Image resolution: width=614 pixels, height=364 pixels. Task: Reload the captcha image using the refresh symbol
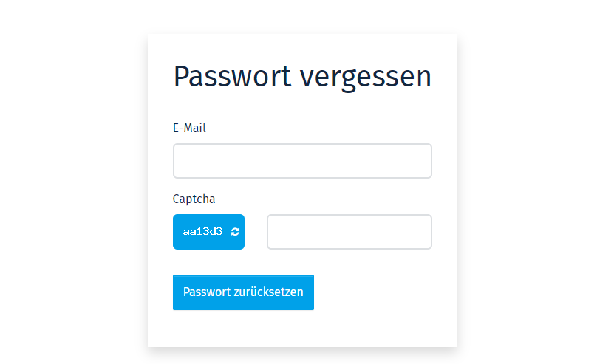[x=235, y=232]
